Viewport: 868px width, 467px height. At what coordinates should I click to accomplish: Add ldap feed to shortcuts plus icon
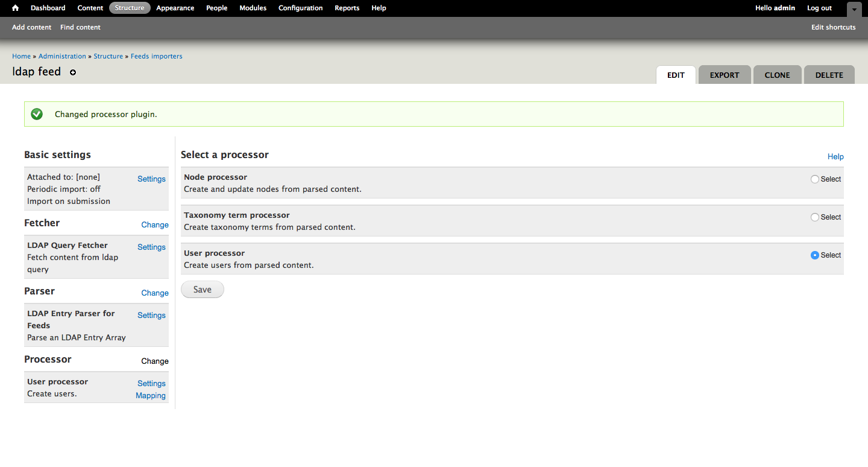(x=73, y=72)
